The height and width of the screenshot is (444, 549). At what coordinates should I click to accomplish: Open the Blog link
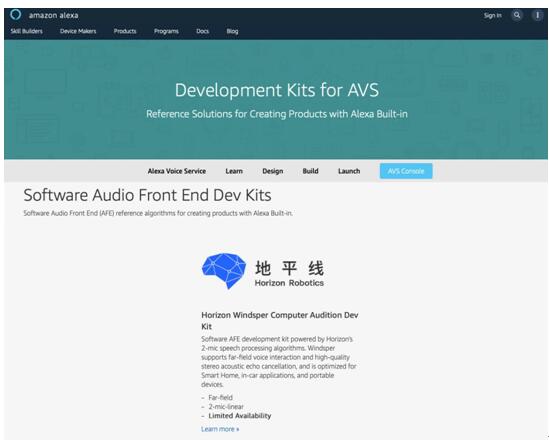click(232, 31)
